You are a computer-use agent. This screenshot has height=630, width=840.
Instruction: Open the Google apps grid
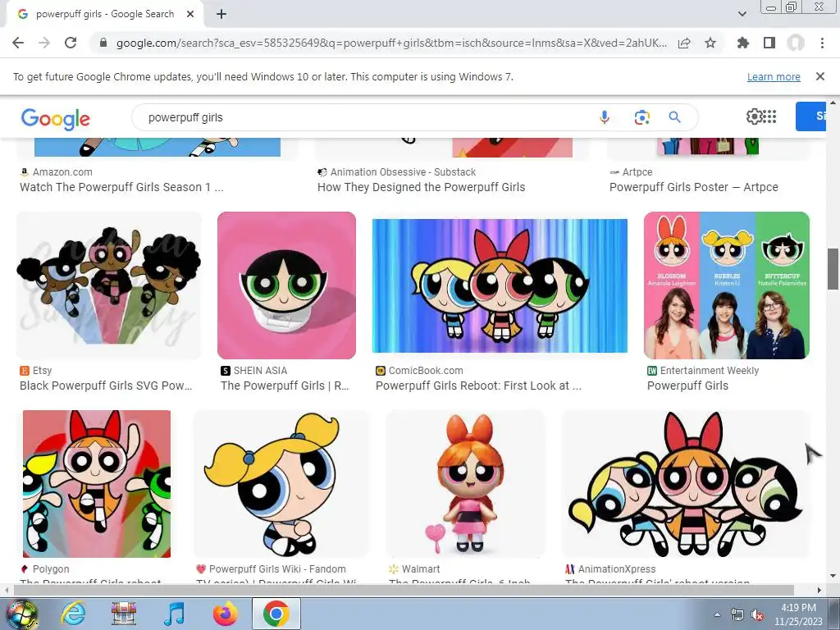point(769,116)
